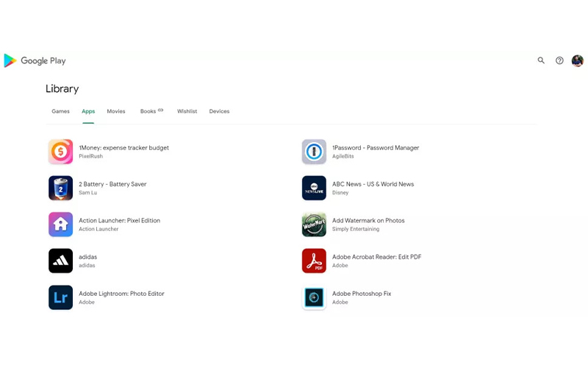Click the Google Play wordmark
The width and height of the screenshot is (588, 368).
click(43, 61)
